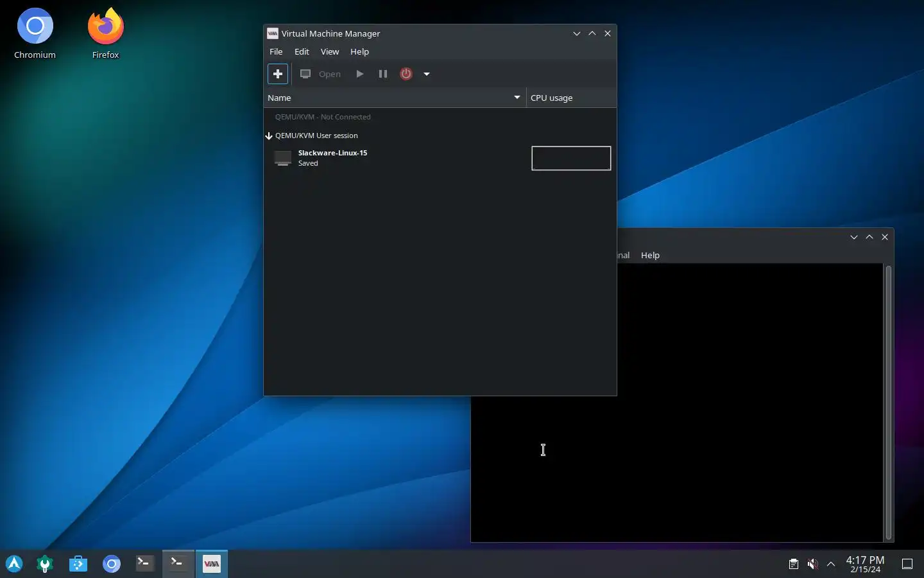924x578 pixels.
Task: Open the Edit menu in Virtual Machine Manager
Action: click(x=302, y=51)
